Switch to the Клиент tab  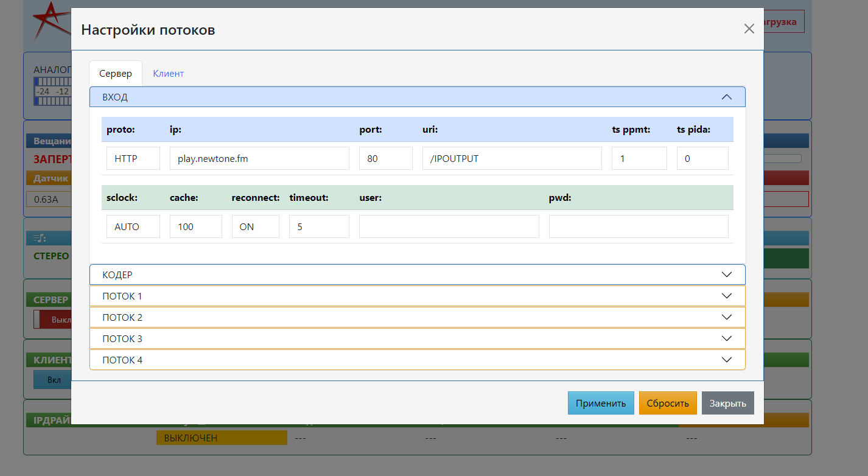[x=168, y=74]
